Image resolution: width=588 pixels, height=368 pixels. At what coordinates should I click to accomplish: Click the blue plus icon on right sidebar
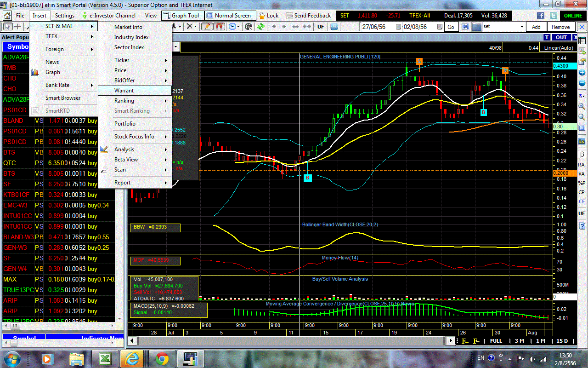point(582,73)
